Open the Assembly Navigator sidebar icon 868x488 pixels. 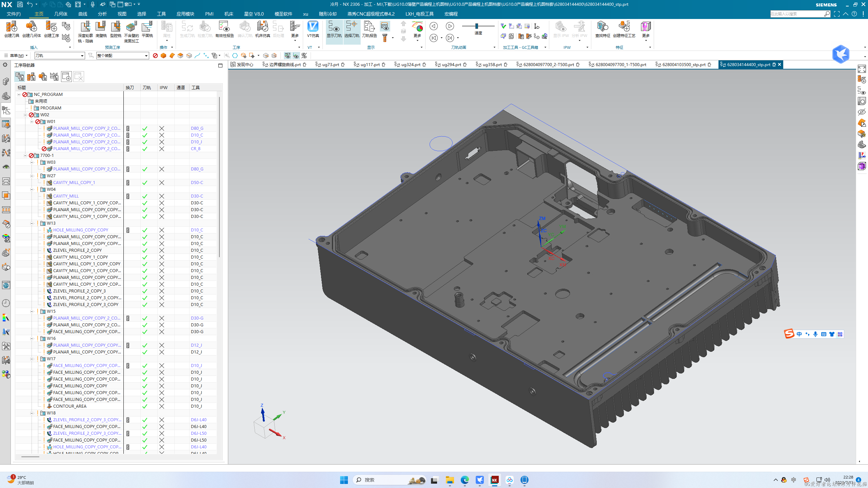6,82
